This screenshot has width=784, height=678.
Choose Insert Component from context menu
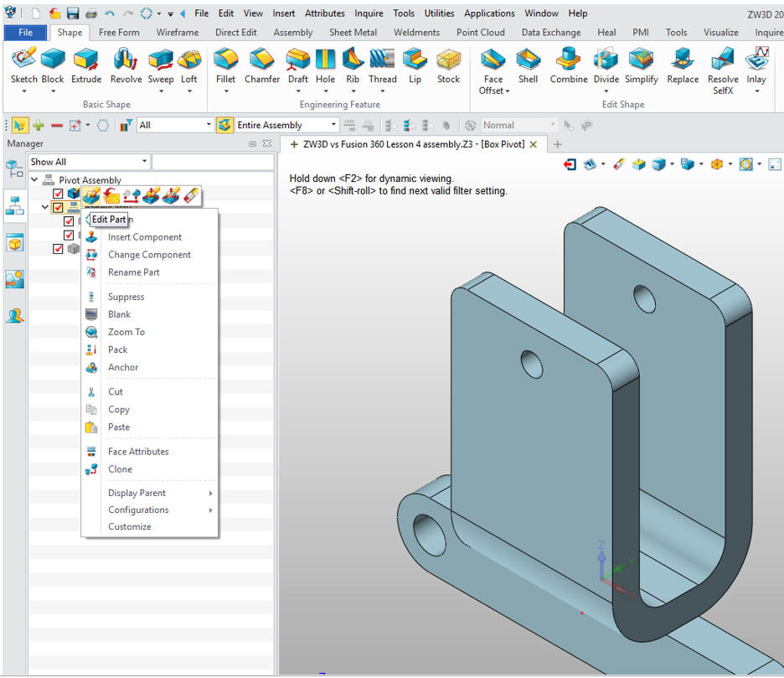click(x=144, y=237)
